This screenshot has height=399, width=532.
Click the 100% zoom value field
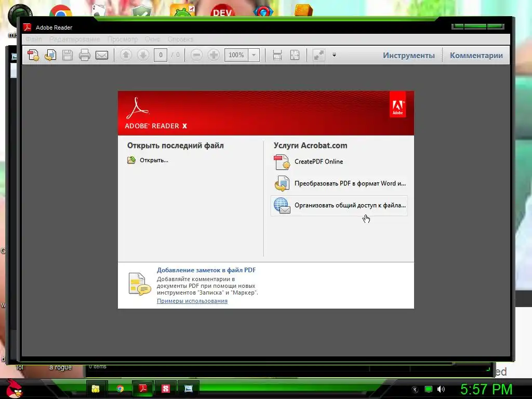pos(236,55)
